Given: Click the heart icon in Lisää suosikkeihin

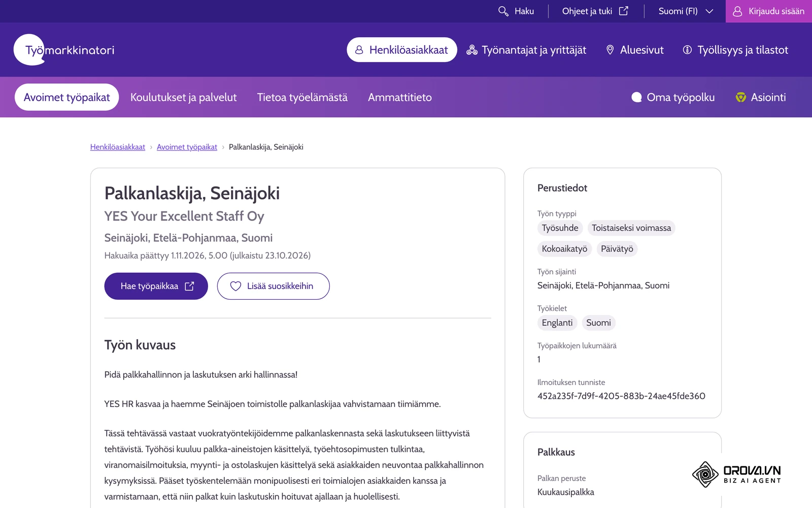Looking at the screenshot, I should 235,286.
